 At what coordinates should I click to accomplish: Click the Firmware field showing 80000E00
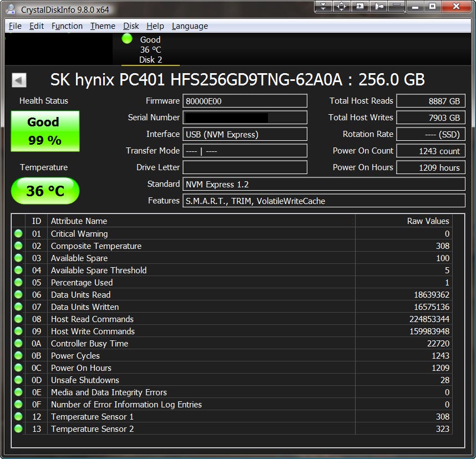(245, 101)
